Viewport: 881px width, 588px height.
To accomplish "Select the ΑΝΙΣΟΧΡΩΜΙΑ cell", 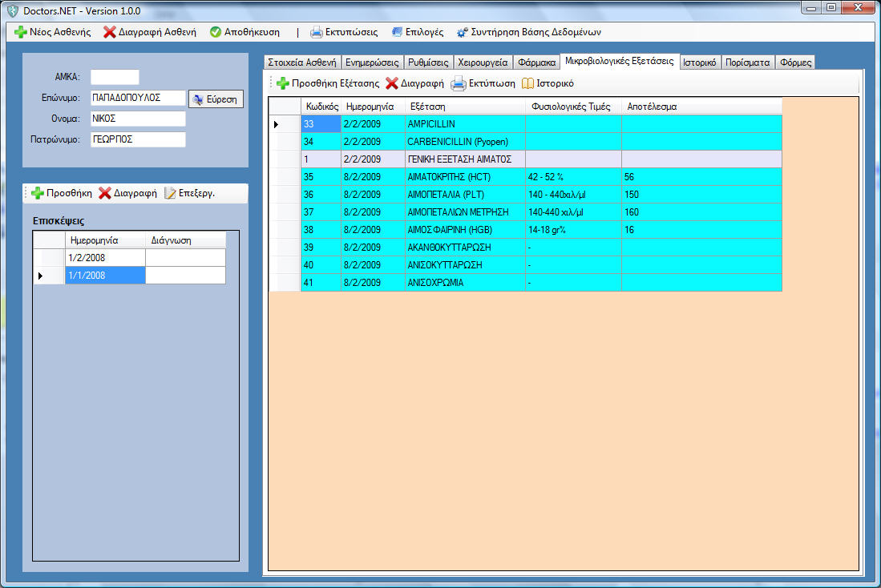I will coord(465,283).
